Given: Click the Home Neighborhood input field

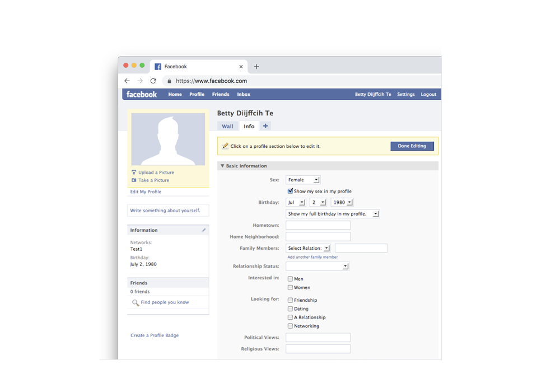Looking at the screenshot, I should click(x=318, y=237).
